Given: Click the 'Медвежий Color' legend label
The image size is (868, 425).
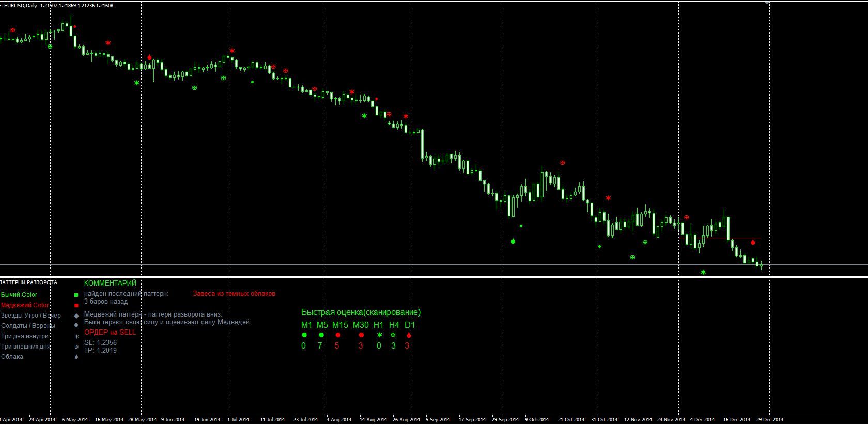Looking at the screenshot, I should click(x=25, y=305).
